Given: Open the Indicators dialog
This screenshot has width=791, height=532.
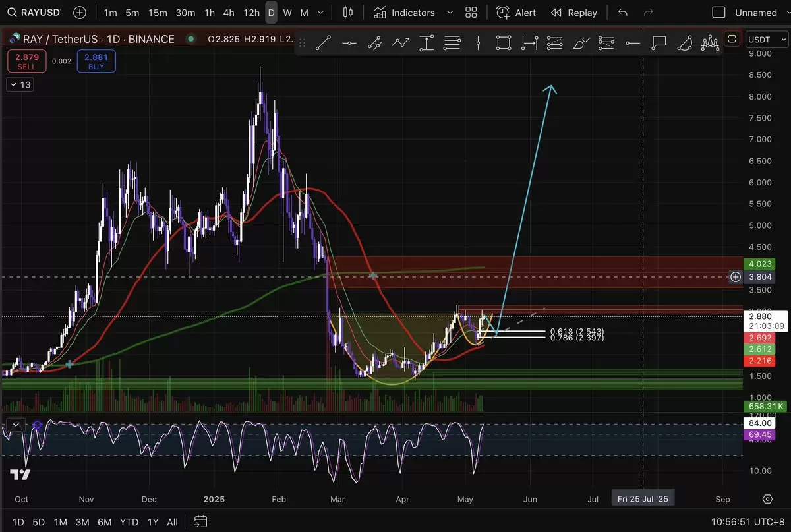Looking at the screenshot, I should click(404, 13).
